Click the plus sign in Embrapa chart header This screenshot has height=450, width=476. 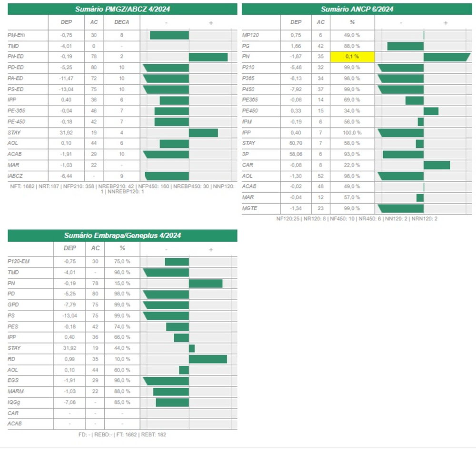(x=211, y=250)
